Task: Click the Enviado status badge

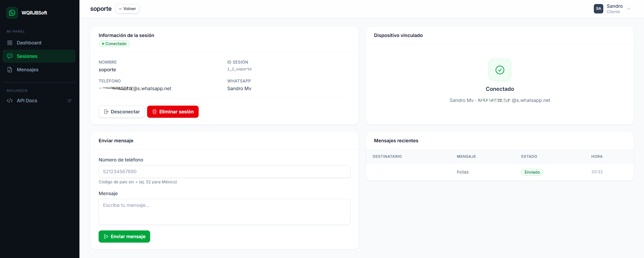Action: coord(532,172)
